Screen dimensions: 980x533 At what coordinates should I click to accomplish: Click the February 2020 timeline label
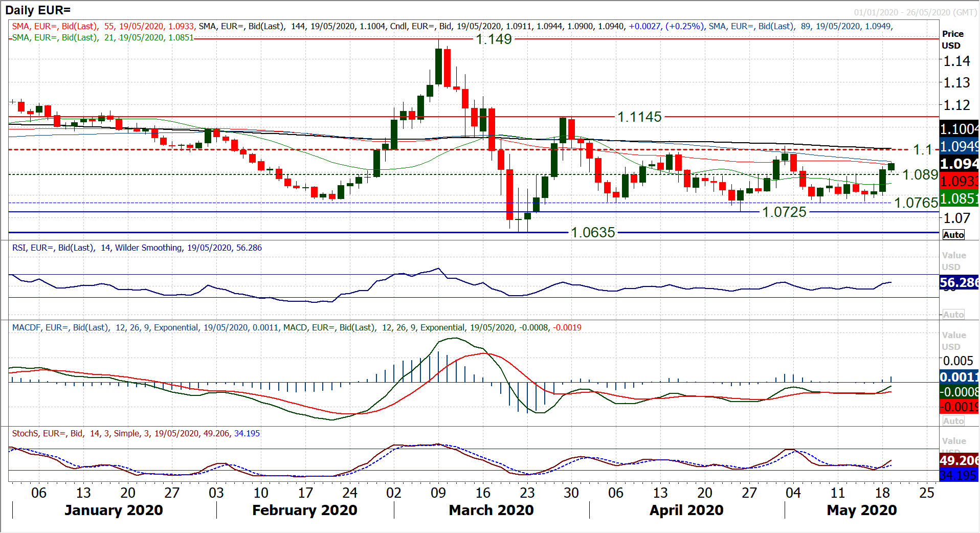(304, 510)
